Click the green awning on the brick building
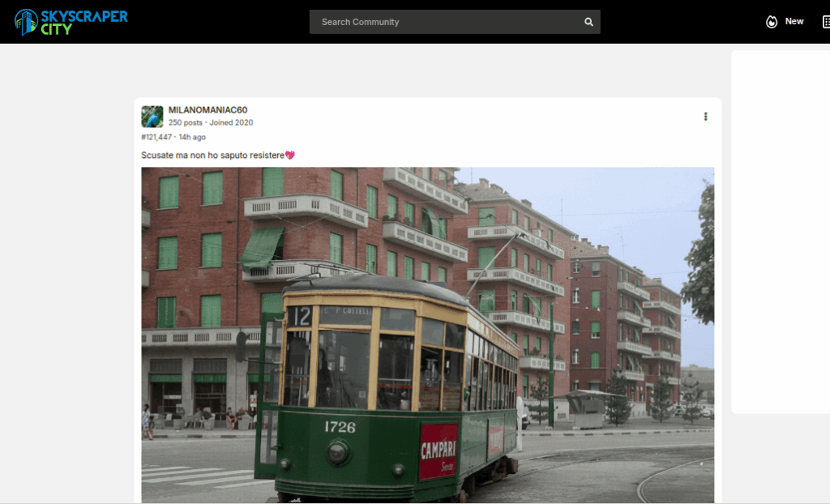This screenshot has width=830, height=504. 263,246
